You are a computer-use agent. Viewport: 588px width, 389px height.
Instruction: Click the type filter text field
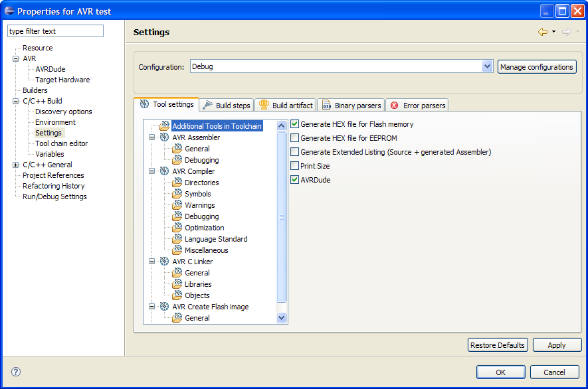(x=55, y=31)
